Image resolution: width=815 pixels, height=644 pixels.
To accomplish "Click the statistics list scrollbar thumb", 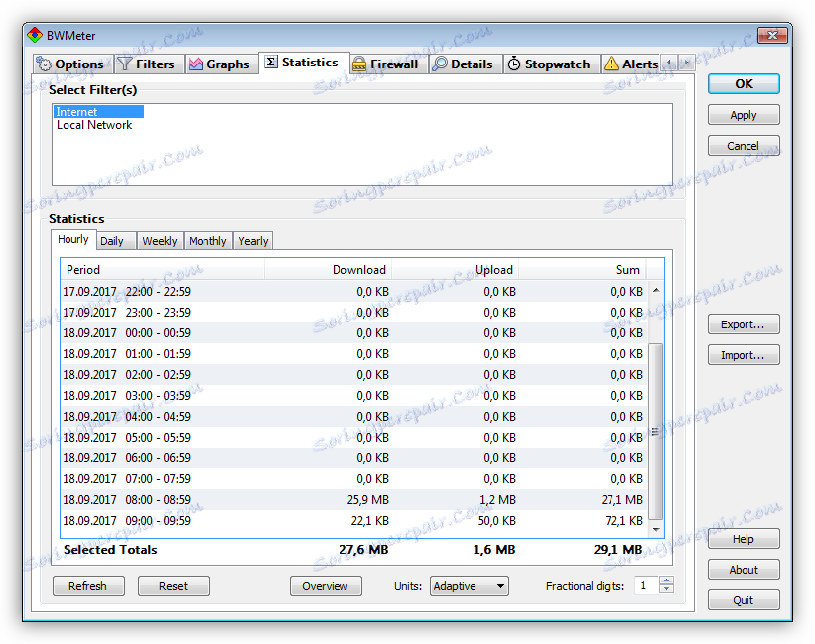I will pos(656,431).
